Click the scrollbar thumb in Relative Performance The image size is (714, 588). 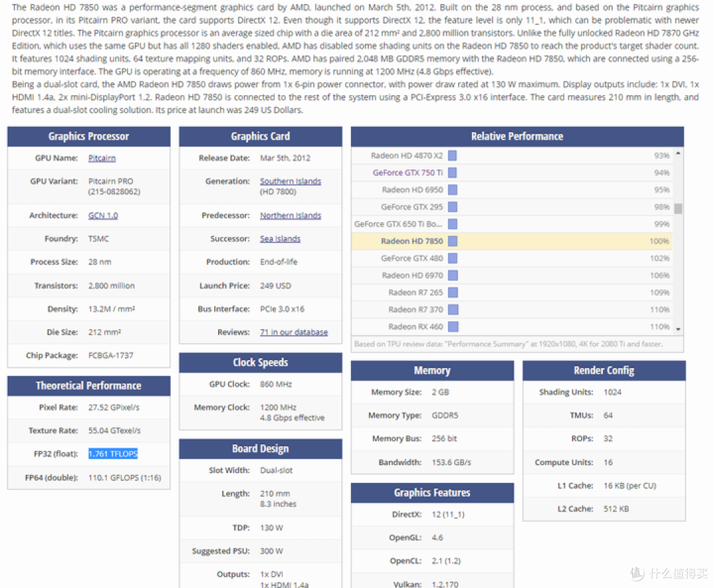[678, 208]
